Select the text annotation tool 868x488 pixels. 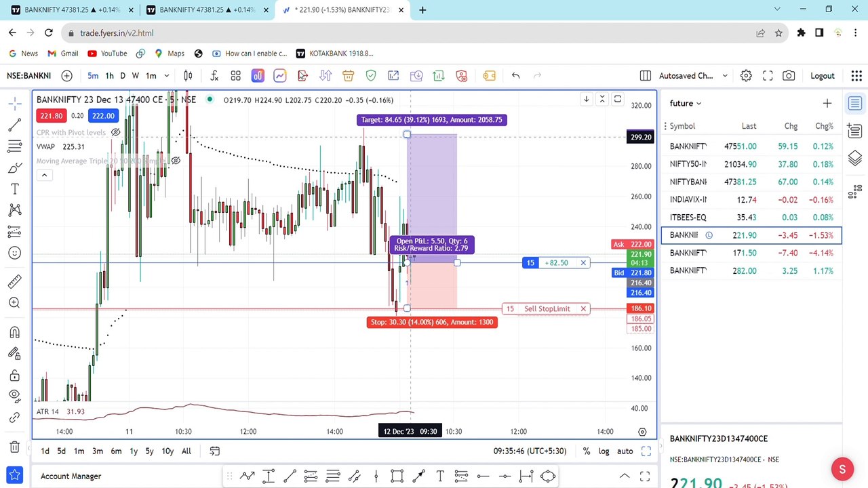(x=14, y=189)
